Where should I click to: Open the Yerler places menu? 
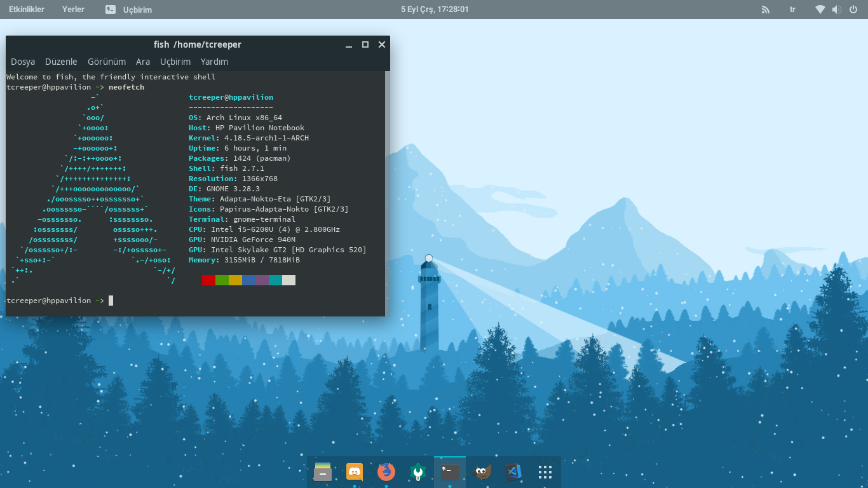(x=73, y=10)
